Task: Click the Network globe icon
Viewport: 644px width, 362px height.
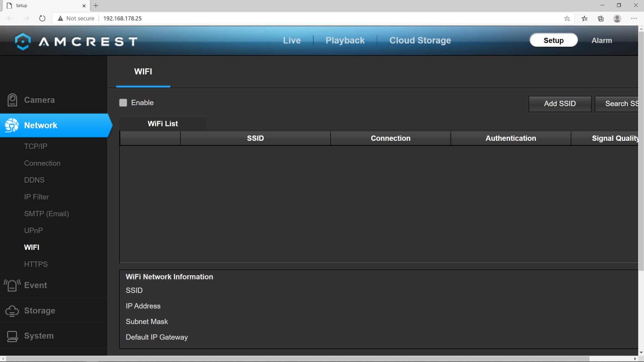Action: coord(12,125)
